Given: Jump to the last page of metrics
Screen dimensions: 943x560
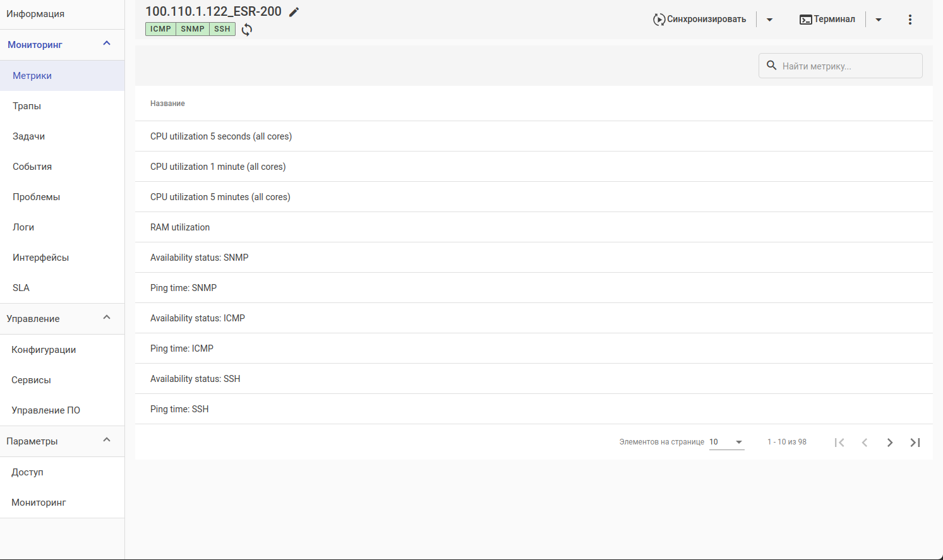Looking at the screenshot, I should (x=915, y=443).
